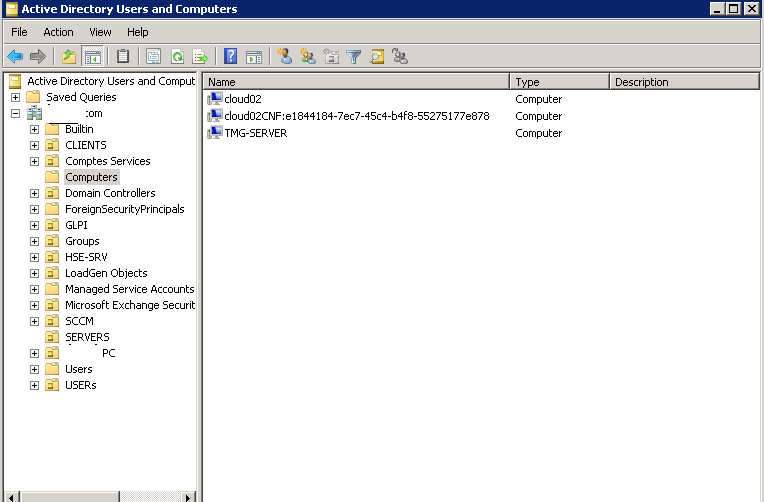Screen dimensions: 764x502
Task: Open the View menu
Action: coord(100,32)
